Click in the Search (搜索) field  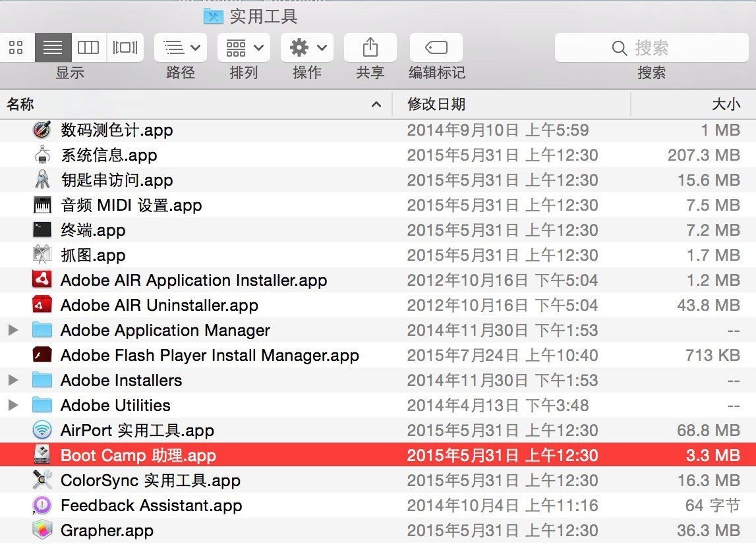pyautogui.click(x=651, y=47)
